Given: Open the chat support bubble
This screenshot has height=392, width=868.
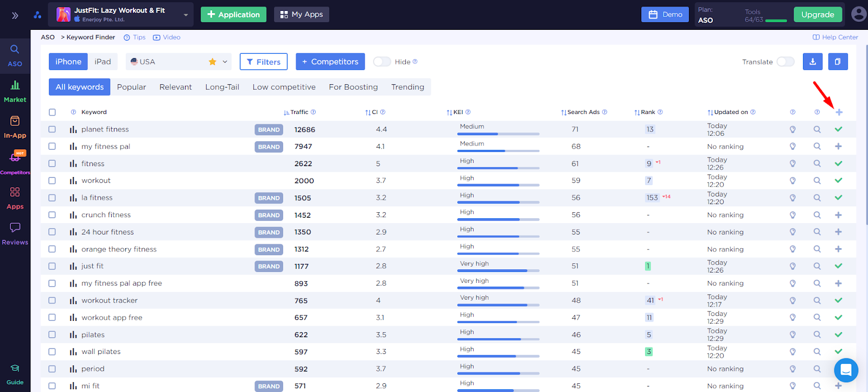Looking at the screenshot, I should coord(846,370).
